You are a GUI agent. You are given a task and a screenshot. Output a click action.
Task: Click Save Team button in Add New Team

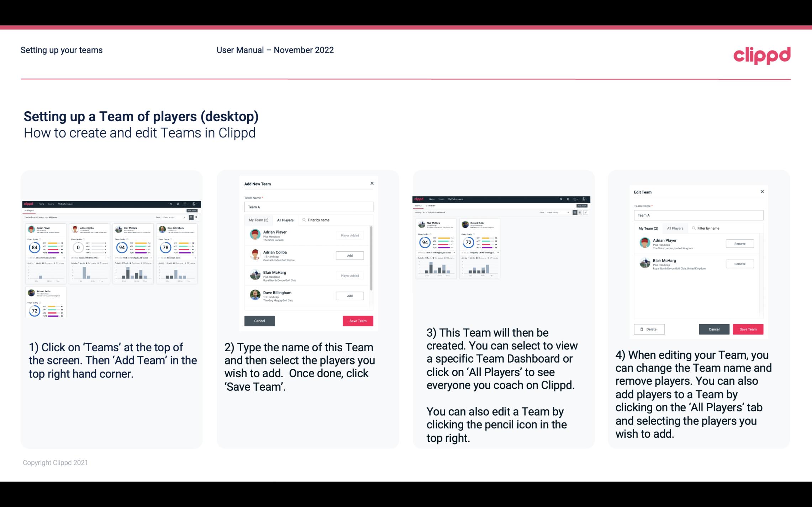(x=358, y=320)
